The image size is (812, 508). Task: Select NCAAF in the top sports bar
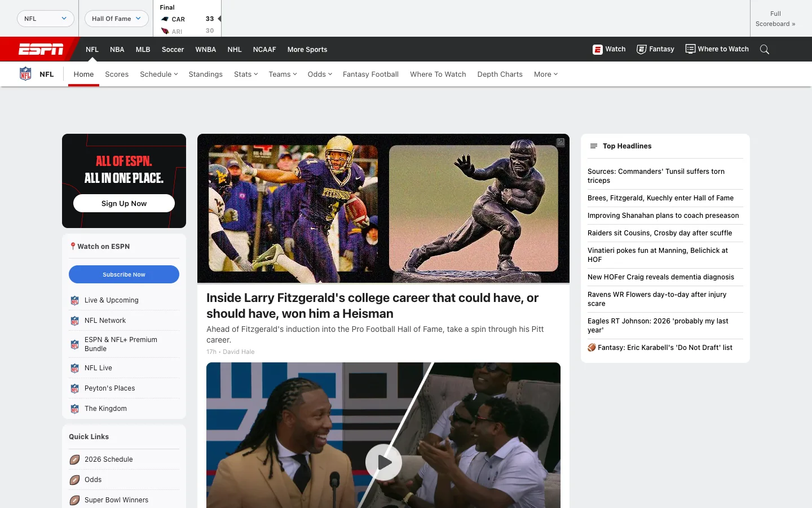264,49
